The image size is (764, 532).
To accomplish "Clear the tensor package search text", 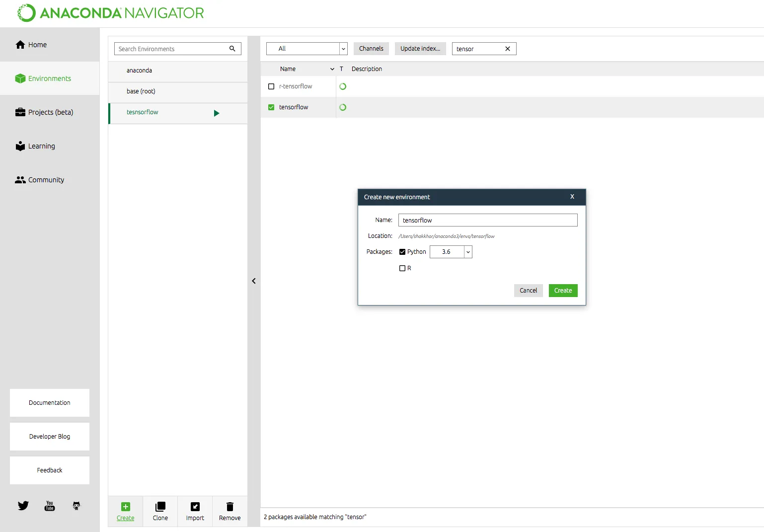I will [x=508, y=49].
